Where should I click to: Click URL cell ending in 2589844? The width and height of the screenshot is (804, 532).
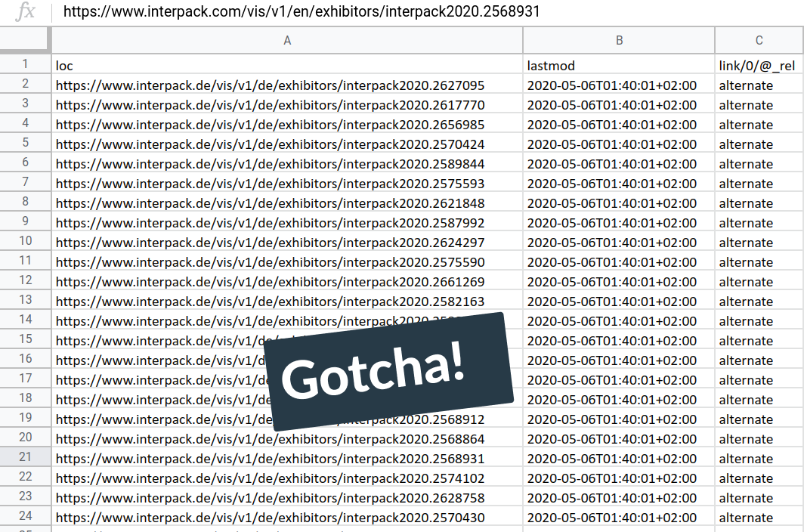(x=287, y=164)
